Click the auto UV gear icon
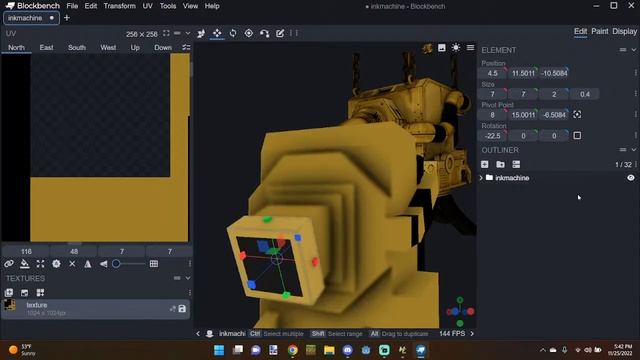 (x=56, y=264)
